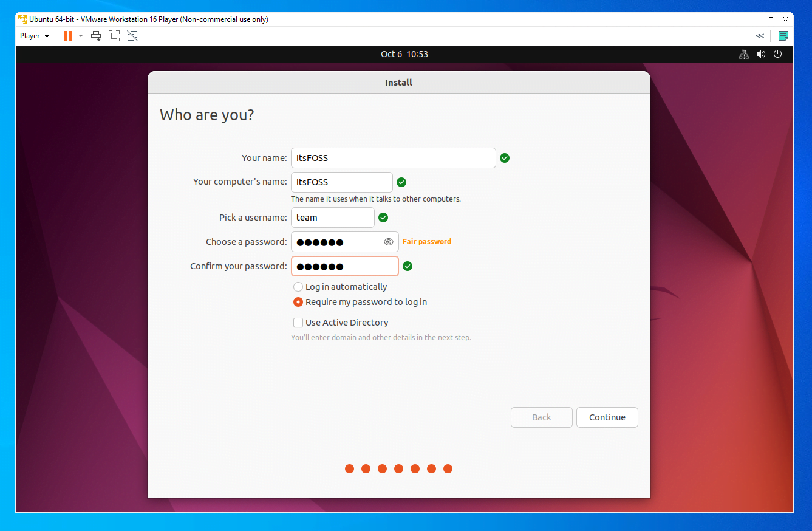
Task: Enable Log in automatically
Action: (298, 286)
